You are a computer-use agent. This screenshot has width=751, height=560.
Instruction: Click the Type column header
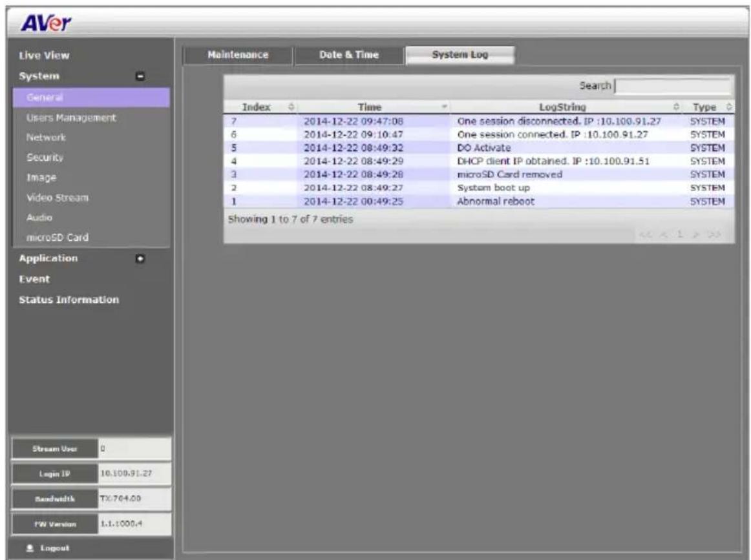[704, 107]
